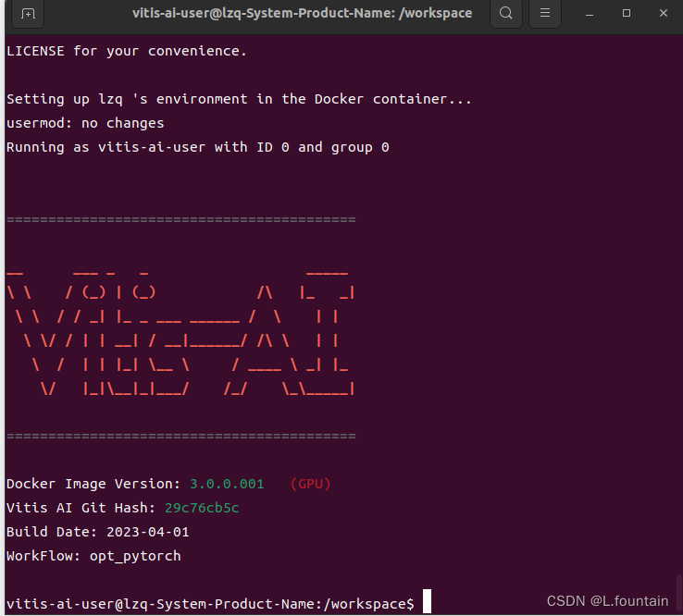The height and width of the screenshot is (616, 683).
Task: Minimize the terminal window
Action: pyautogui.click(x=590, y=14)
